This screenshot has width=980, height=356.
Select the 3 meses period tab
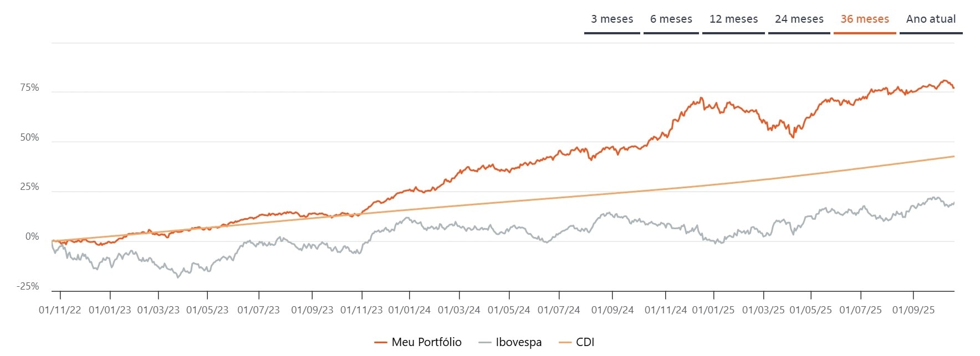coord(612,19)
